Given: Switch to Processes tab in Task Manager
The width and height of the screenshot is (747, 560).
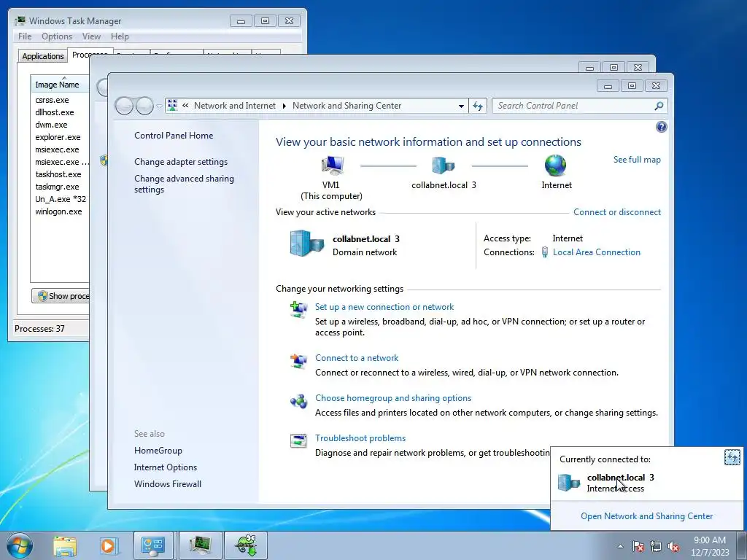Looking at the screenshot, I should click(90, 55).
